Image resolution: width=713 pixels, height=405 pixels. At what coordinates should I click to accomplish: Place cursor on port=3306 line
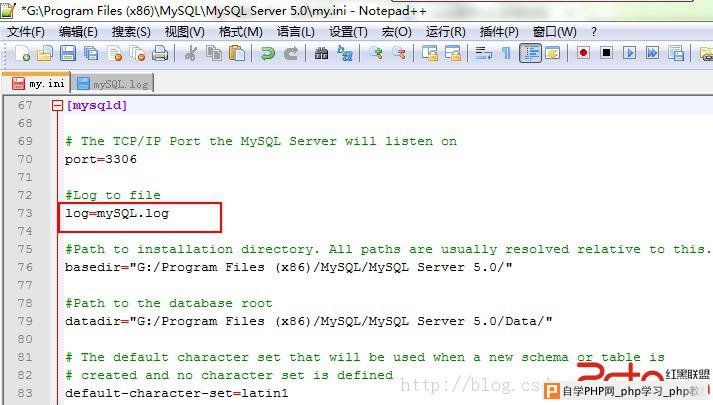point(100,160)
